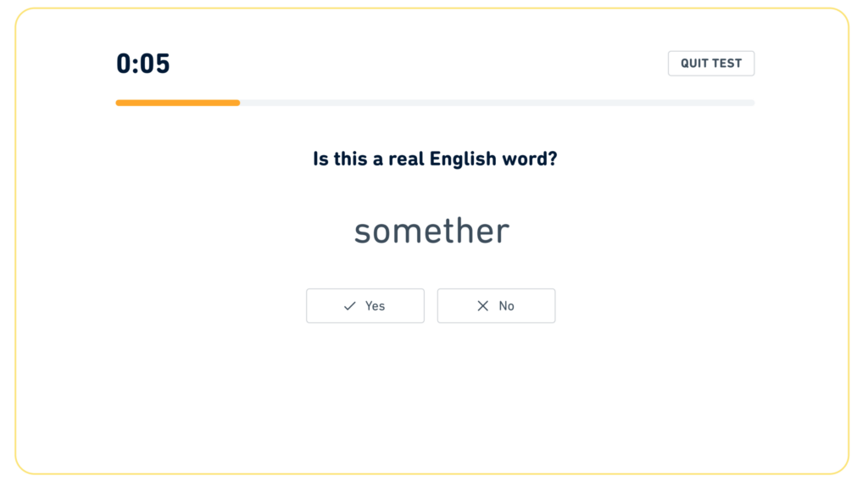Answer No, not a real word

pos(496,306)
